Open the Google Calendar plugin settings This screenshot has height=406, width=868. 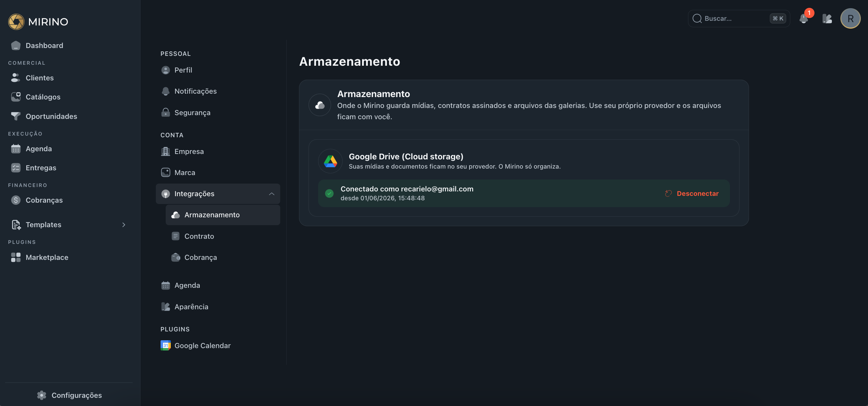click(218, 345)
